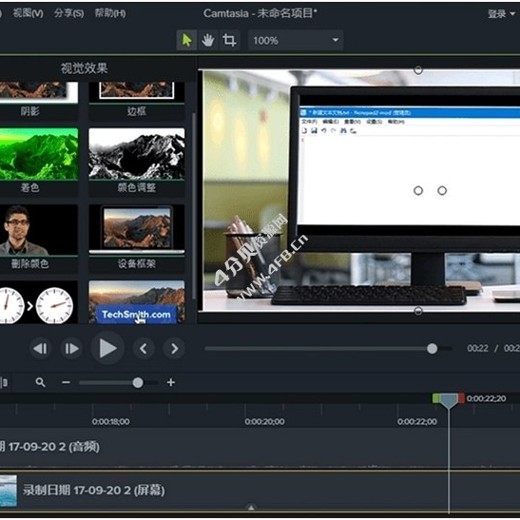This screenshot has height=520, width=520.
Task: Select the 17-09-20 2 (音频) audio track clip
Action: pos(260,449)
